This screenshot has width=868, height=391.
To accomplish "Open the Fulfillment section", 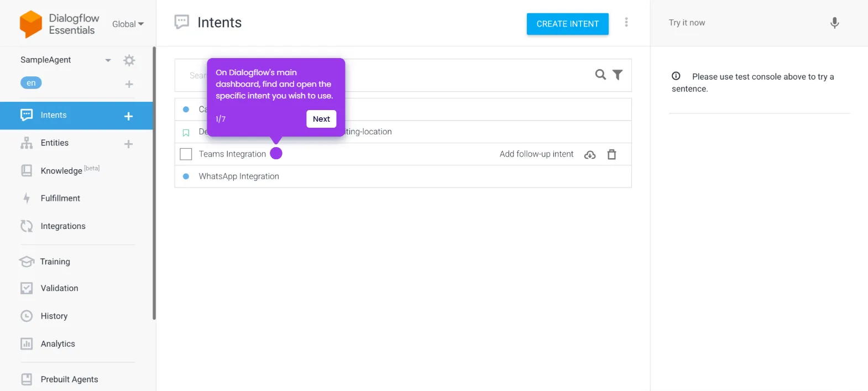I will [60, 198].
